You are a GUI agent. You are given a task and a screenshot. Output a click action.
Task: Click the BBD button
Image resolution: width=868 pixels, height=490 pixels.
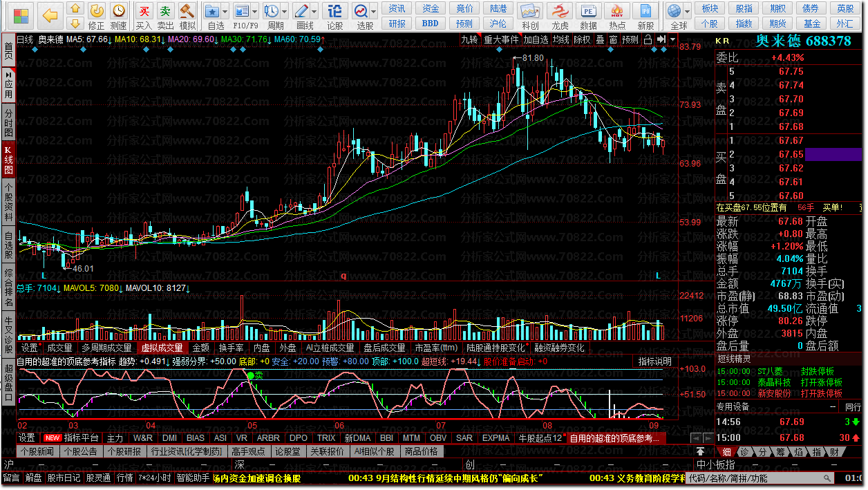pos(431,23)
